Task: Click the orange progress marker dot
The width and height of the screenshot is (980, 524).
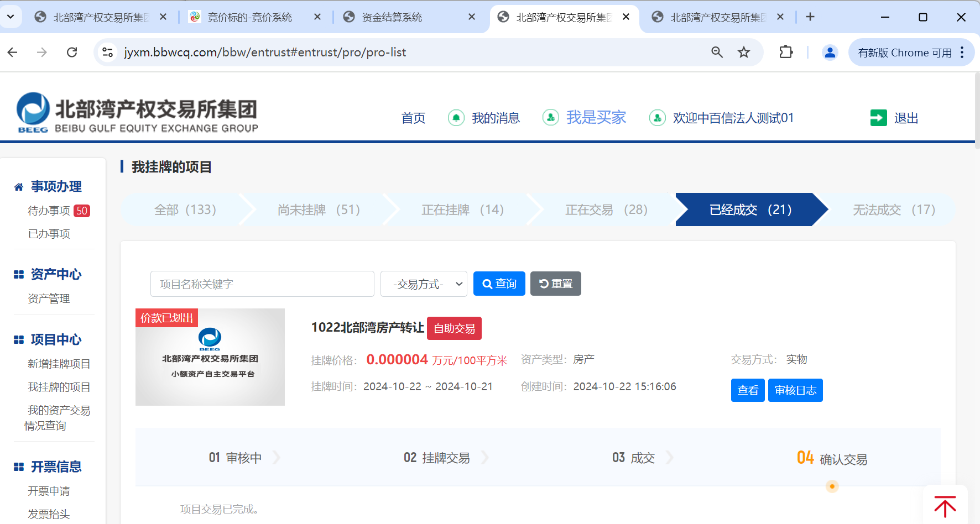Action: pyautogui.click(x=832, y=486)
